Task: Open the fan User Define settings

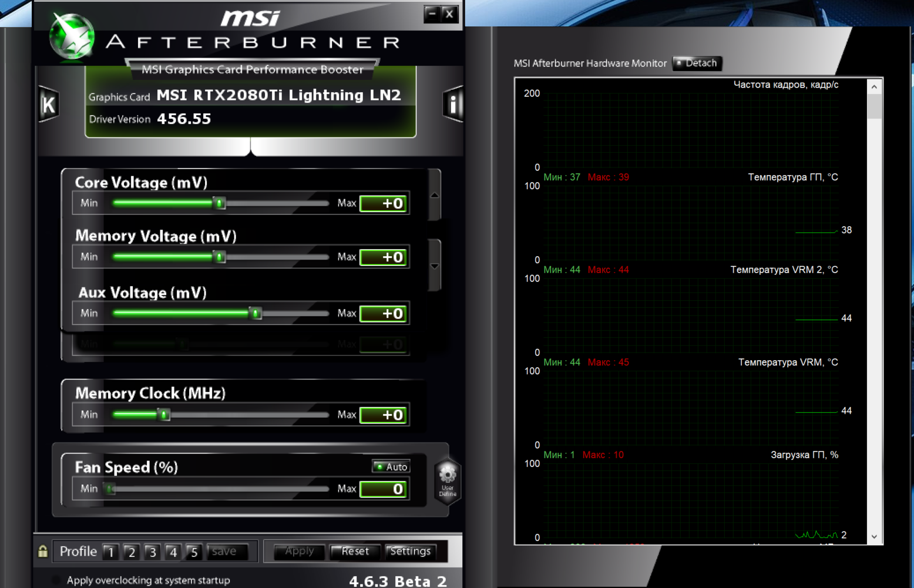Action: click(448, 481)
